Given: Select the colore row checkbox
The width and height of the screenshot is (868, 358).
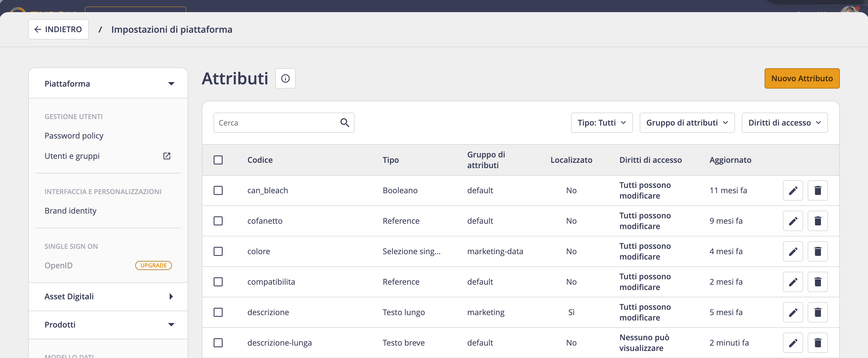Looking at the screenshot, I should [x=218, y=251].
